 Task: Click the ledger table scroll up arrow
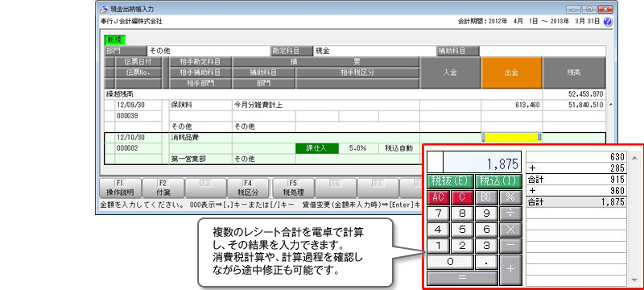(611, 106)
